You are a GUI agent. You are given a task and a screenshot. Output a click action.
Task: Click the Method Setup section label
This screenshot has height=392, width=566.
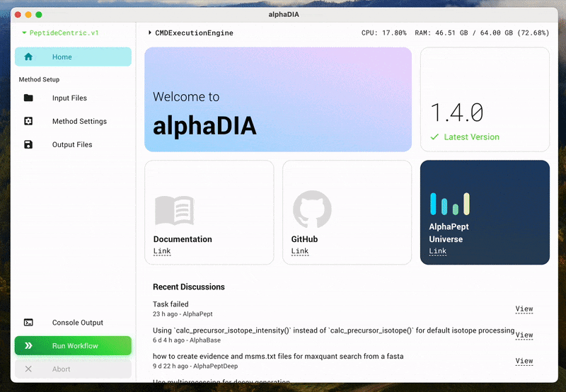tap(39, 79)
